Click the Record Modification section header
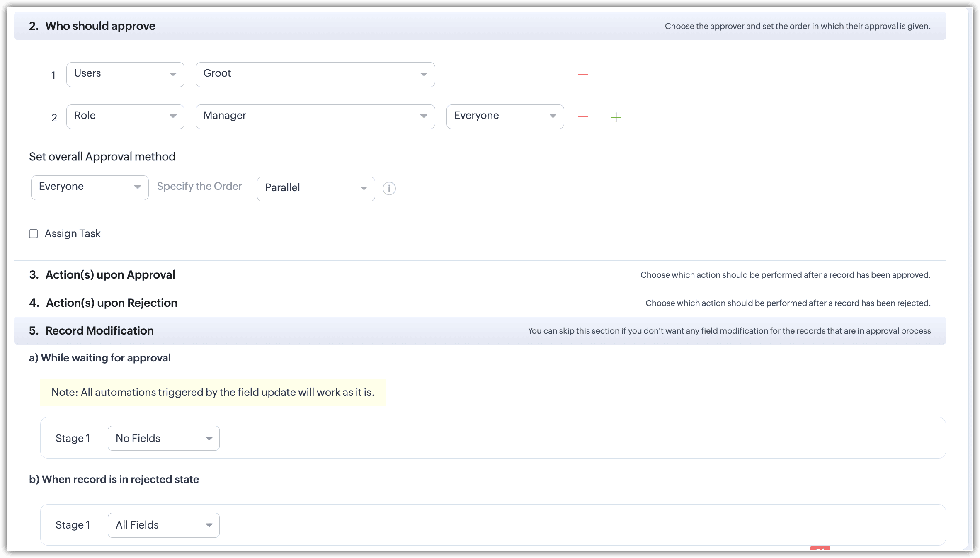This screenshot has height=558, width=980. pos(99,331)
